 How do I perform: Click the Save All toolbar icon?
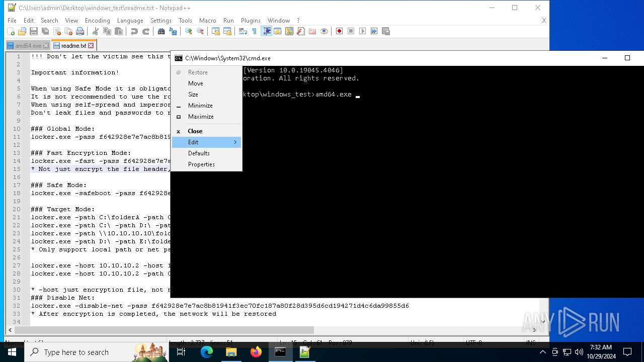point(45,31)
